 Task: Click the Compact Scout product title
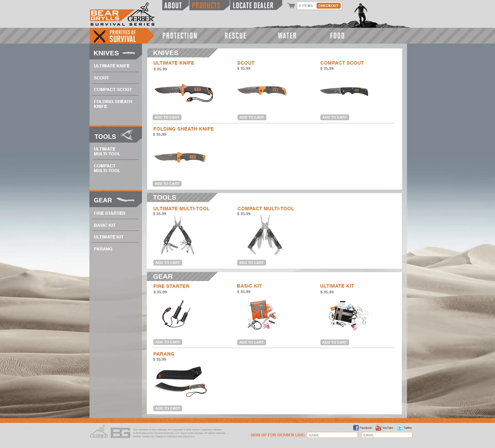pyautogui.click(x=342, y=63)
